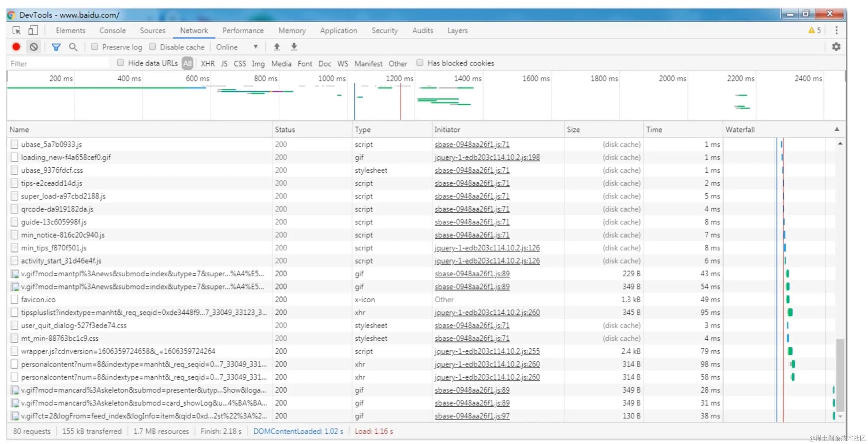Sort by Waterfall column arrow
The width and height of the screenshot is (868, 444).
(837, 129)
